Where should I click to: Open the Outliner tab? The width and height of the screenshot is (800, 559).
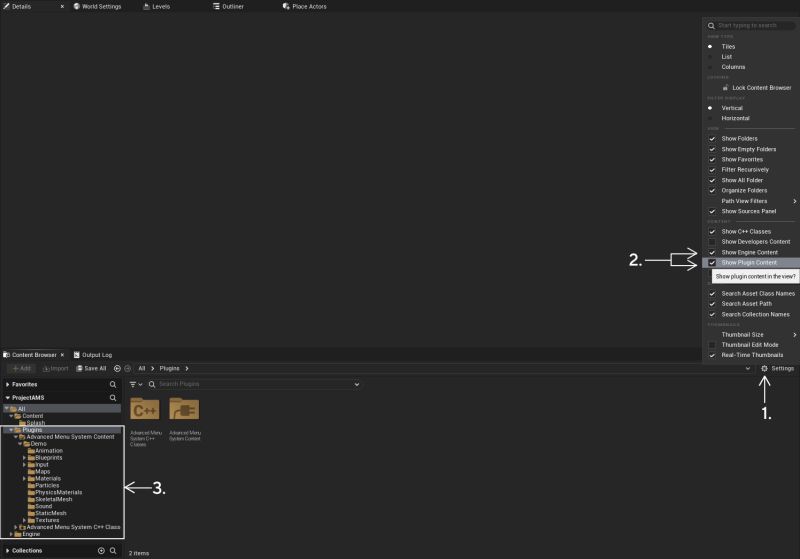(229, 7)
